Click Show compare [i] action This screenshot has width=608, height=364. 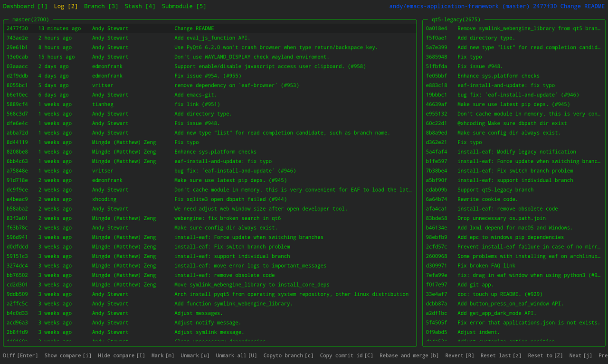click(68, 355)
